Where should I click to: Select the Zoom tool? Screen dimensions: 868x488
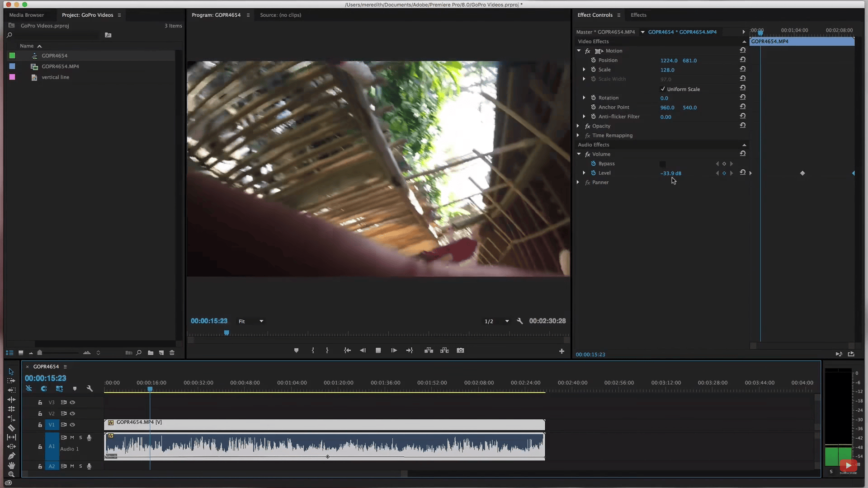tap(11, 474)
